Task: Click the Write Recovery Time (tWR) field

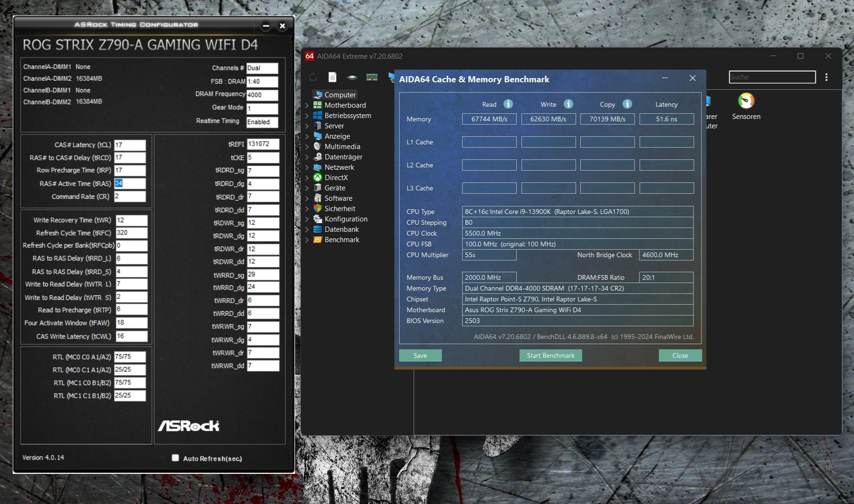Action: click(x=131, y=220)
